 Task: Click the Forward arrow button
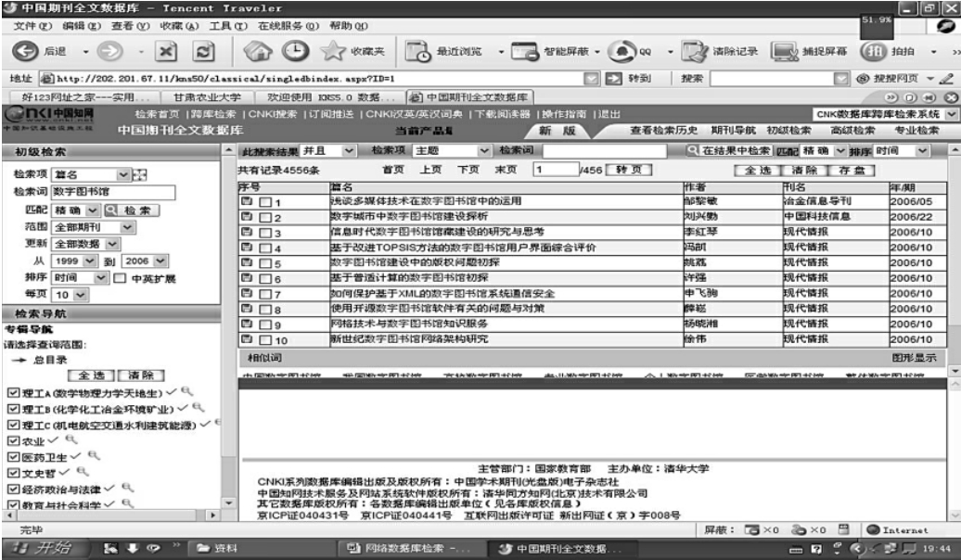pyautogui.click(x=109, y=51)
